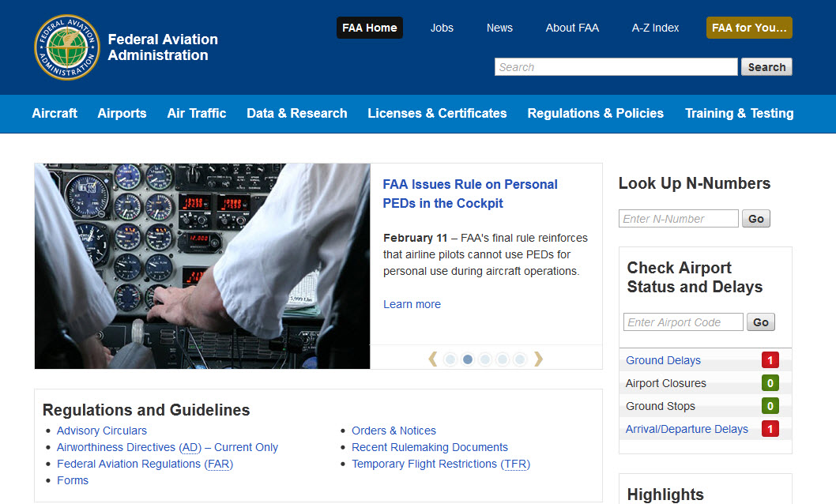Select the third carousel dot

[485, 359]
